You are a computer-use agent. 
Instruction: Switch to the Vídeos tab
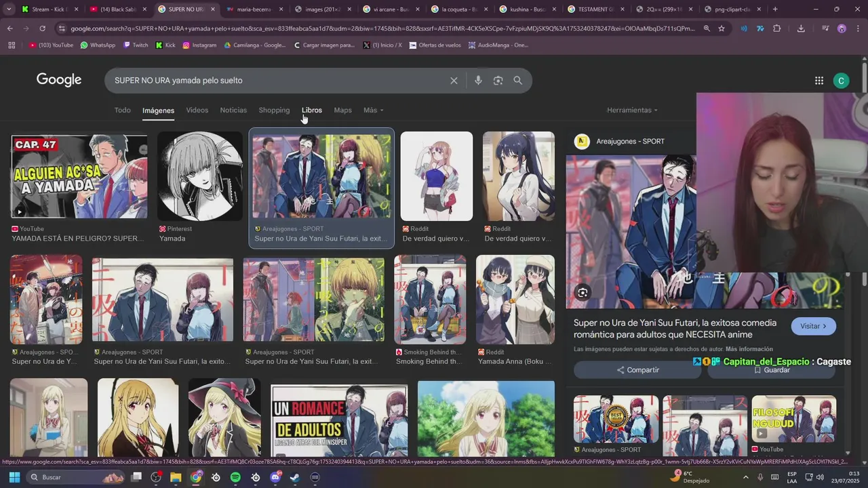[197, 110]
